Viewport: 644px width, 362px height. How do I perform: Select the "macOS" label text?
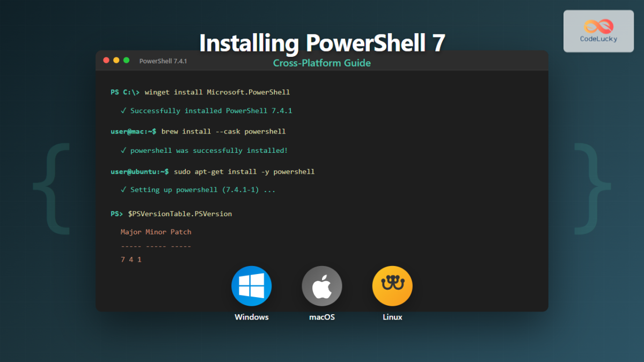coord(321,317)
